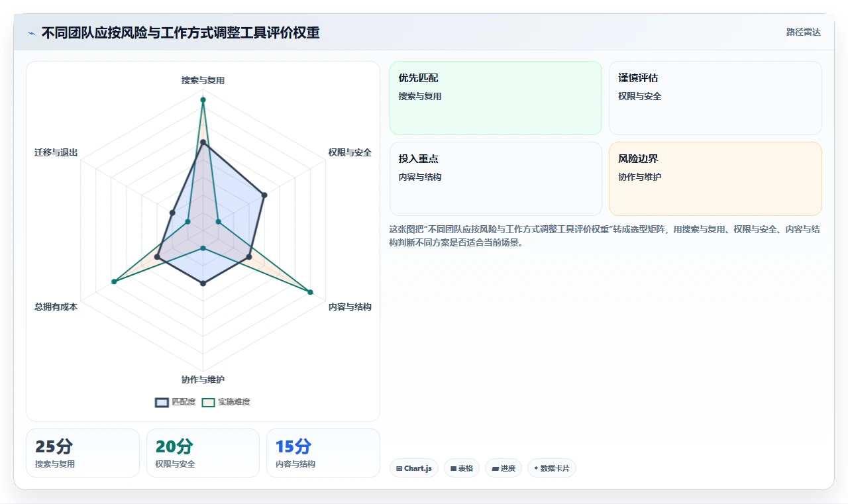
Task: Open the 路径雷达 label in the header
Action: (803, 32)
